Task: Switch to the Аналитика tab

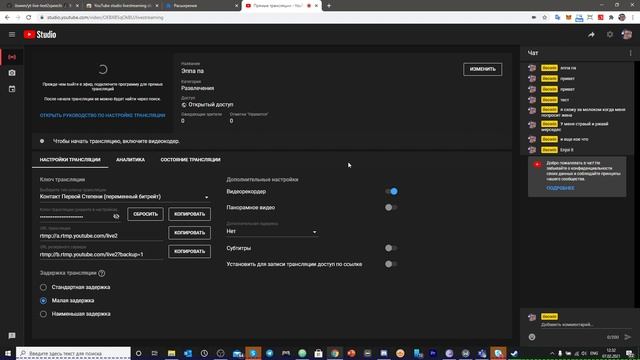Action: pyautogui.click(x=130, y=160)
